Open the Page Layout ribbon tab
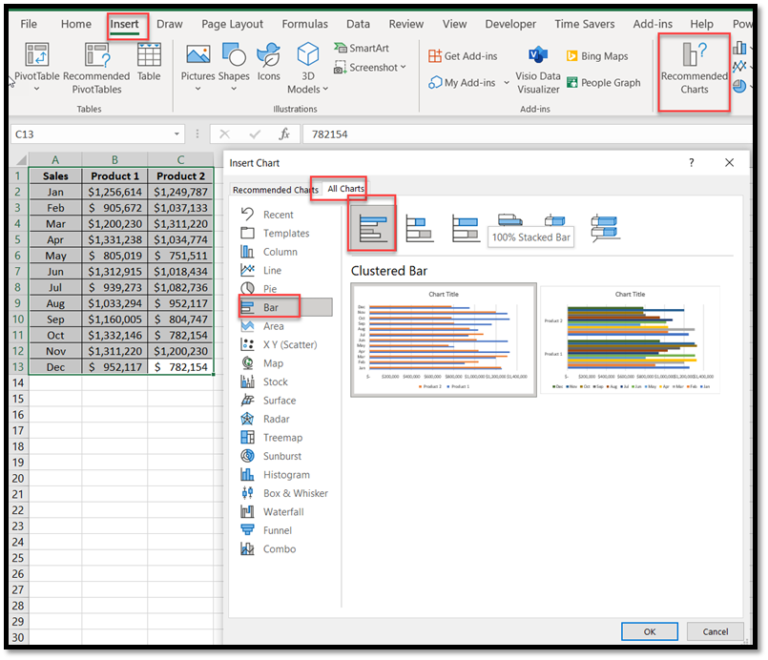Screen dimensions: 768x660 pos(232,24)
